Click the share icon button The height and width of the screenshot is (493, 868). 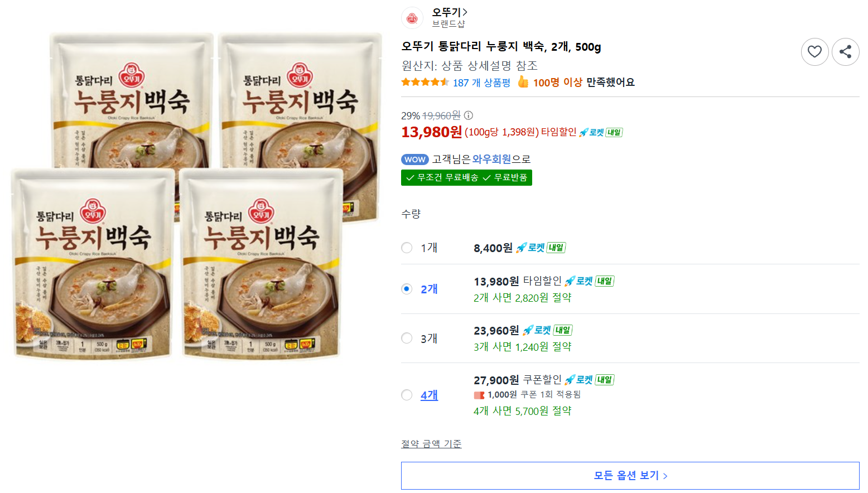(x=845, y=52)
